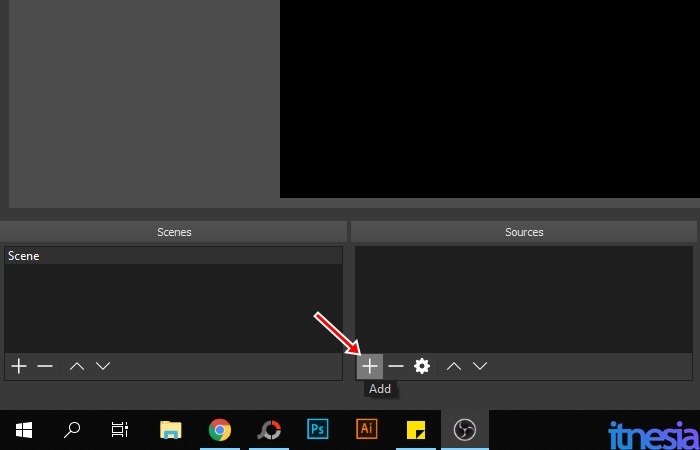Select the 'Scene' entry in Scenes list
700x450 pixels.
point(173,256)
